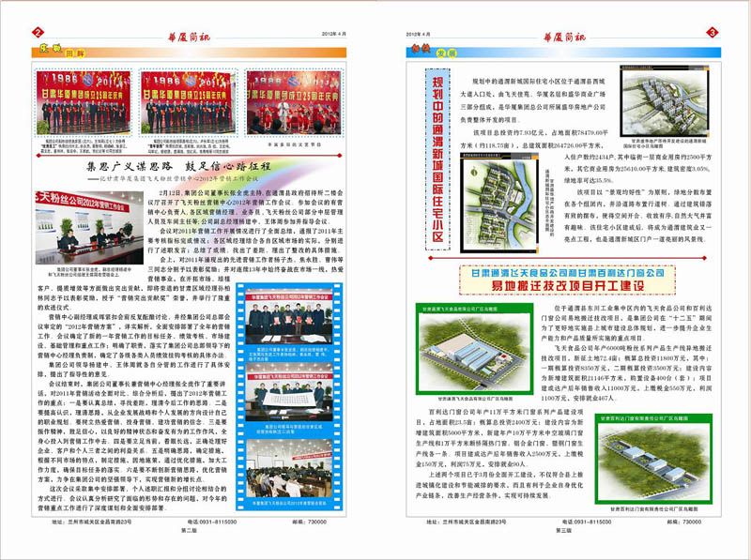Open the 百利达门窗 factory aerial view image
This screenshot has height=560, width=751.
tap(653, 459)
